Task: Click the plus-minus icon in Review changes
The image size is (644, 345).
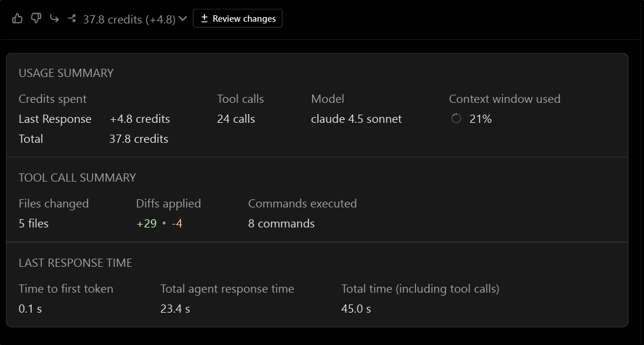Action: pos(204,18)
